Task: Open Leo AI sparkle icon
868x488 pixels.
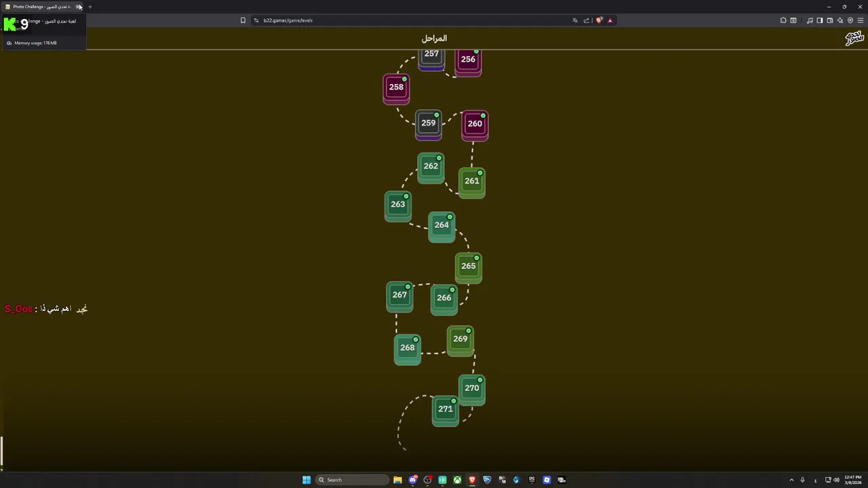Action: [840, 20]
